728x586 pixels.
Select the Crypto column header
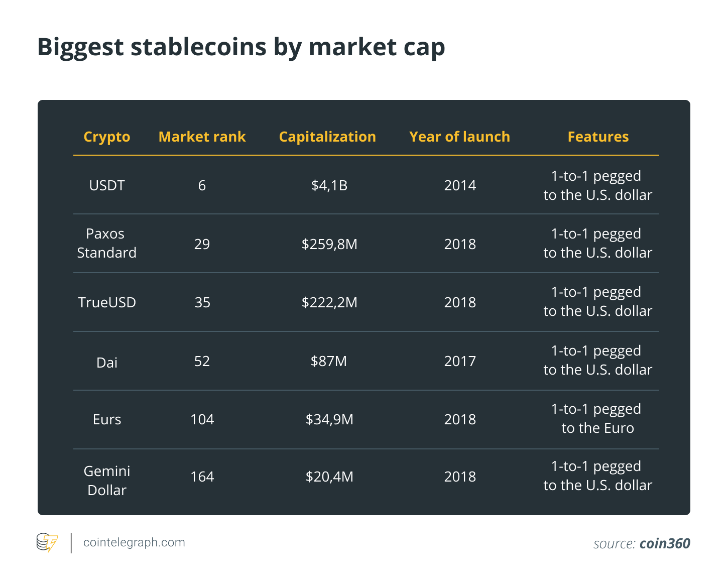(107, 137)
